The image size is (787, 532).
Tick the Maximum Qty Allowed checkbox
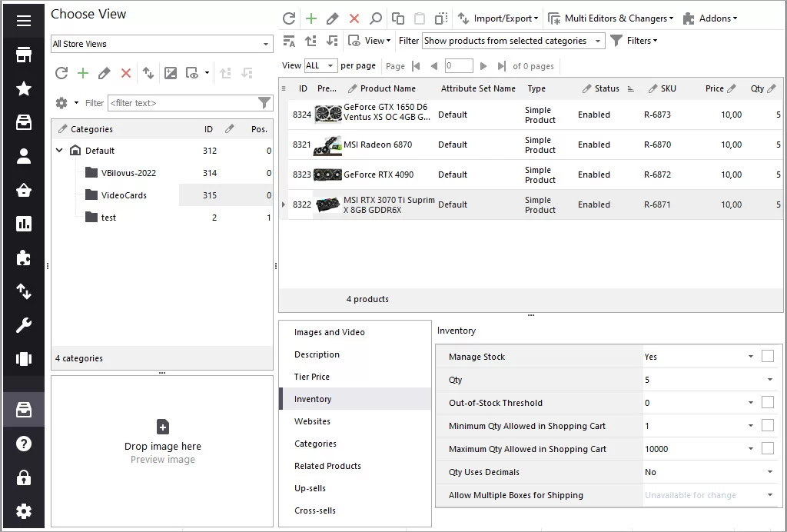(768, 449)
